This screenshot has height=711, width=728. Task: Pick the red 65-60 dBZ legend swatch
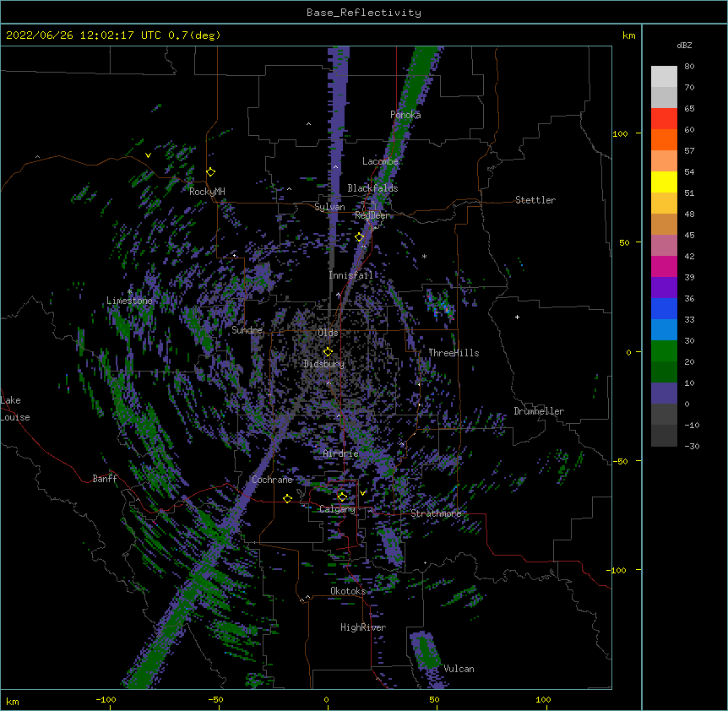point(664,119)
